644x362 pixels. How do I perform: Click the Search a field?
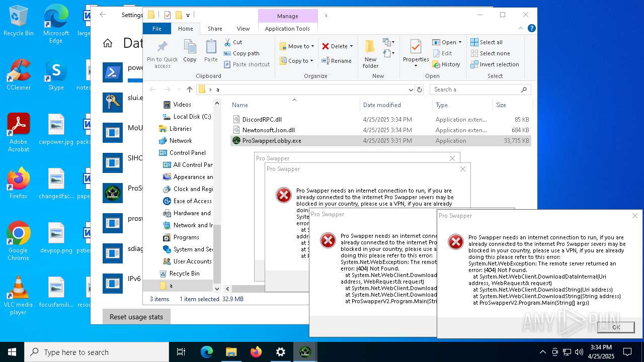coord(480,89)
